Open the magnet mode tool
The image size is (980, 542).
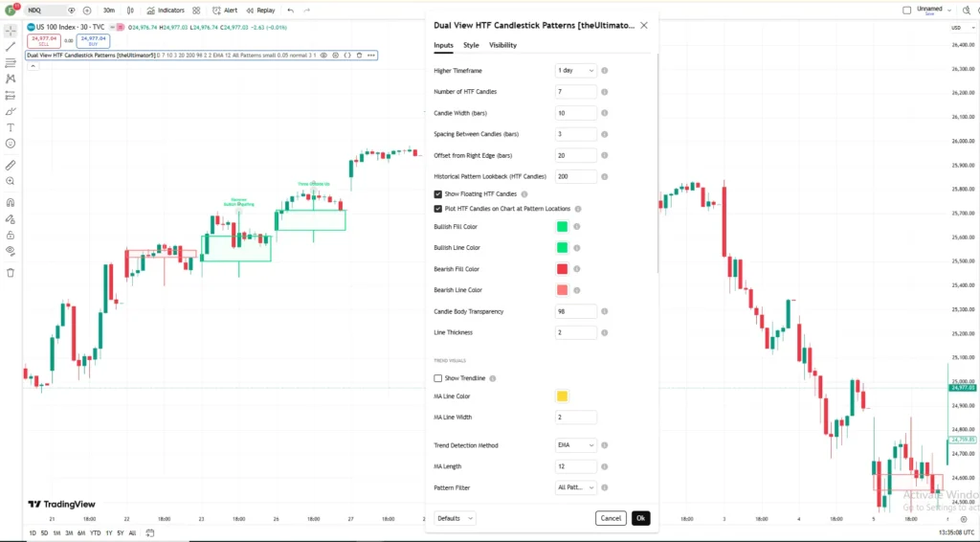click(x=11, y=203)
